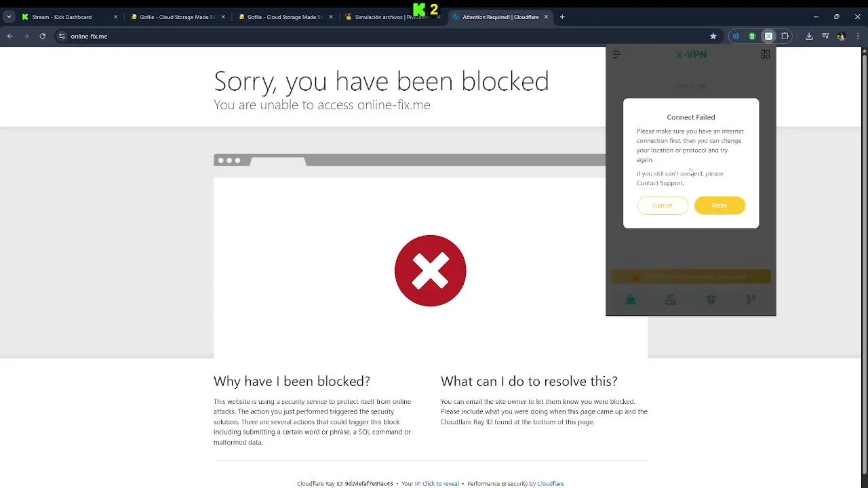Close the Attention Required Cloudflare tab
The height and width of the screenshot is (488, 868).
546,17
